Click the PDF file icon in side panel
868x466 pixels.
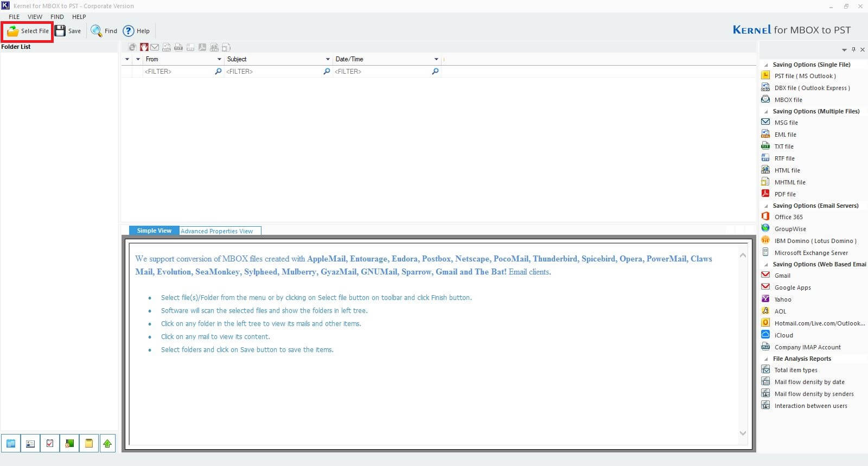click(x=765, y=194)
